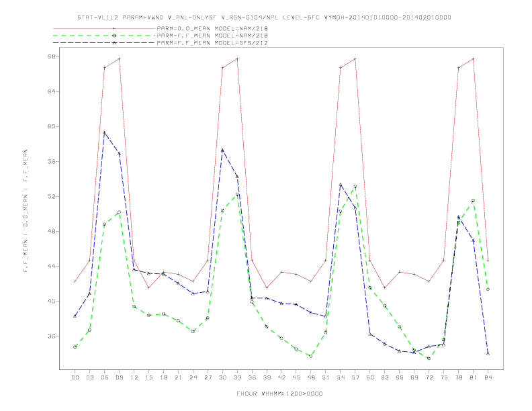Click the x-axis title FHOUR VHHMM:1200>0000

pyautogui.click(x=279, y=394)
